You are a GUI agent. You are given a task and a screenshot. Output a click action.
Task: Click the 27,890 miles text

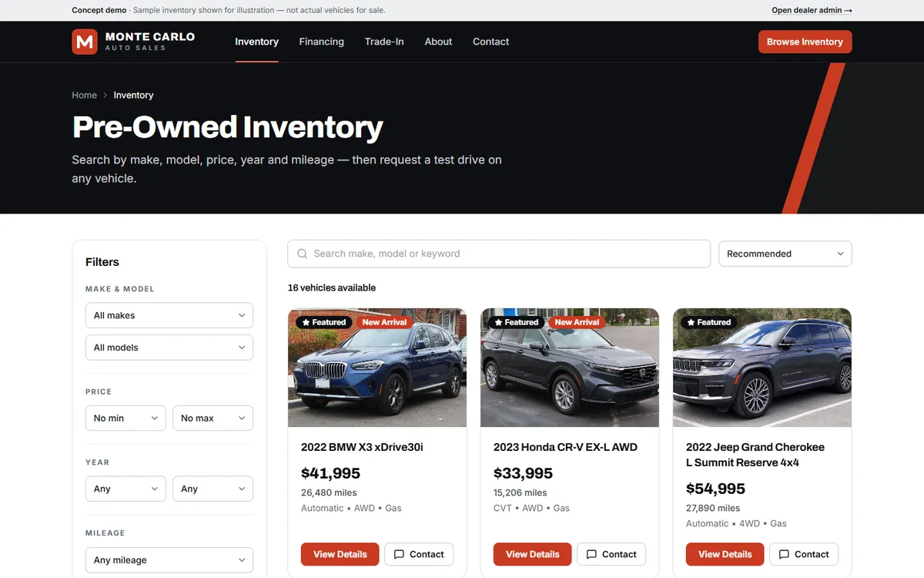point(713,508)
